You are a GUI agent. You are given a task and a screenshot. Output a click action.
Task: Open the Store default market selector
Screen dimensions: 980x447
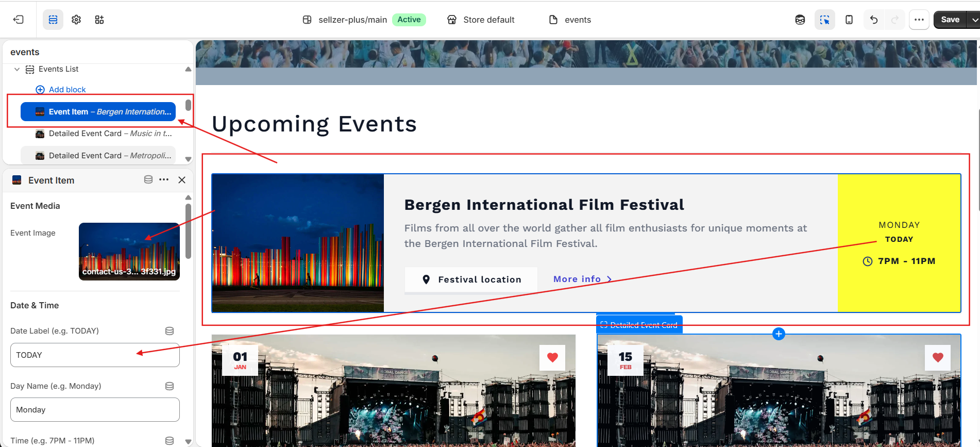[481, 20]
